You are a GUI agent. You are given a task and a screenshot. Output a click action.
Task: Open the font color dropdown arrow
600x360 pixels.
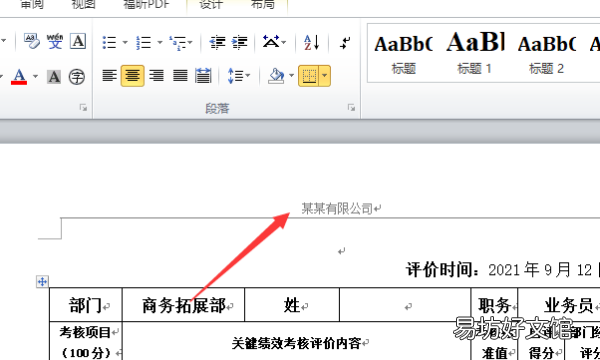(x=35, y=77)
